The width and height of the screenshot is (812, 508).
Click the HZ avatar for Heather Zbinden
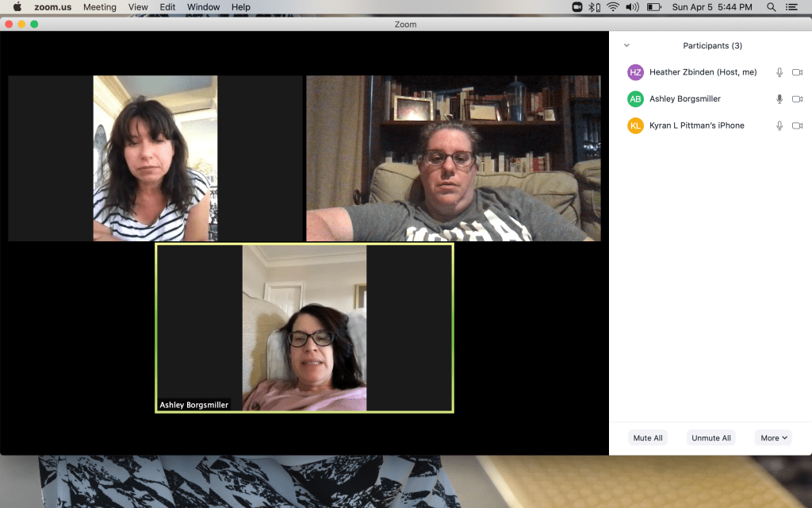click(x=635, y=72)
